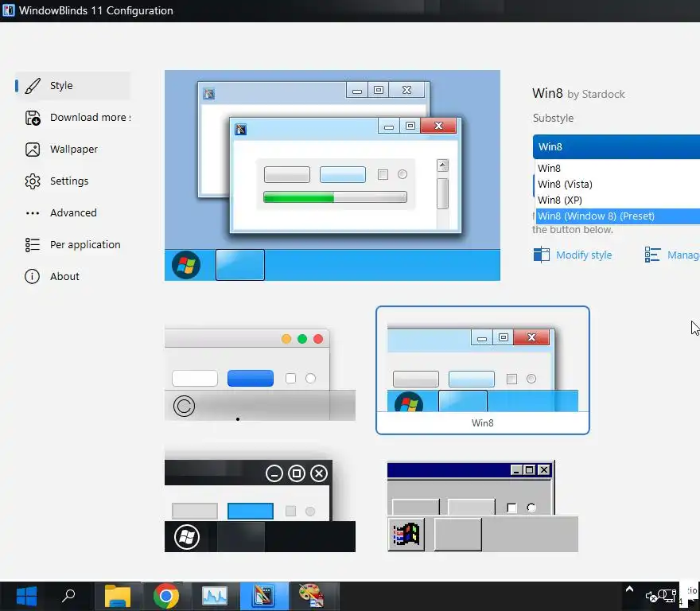Open the About section
The height and width of the screenshot is (611, 700).
(x=72, y=277)
